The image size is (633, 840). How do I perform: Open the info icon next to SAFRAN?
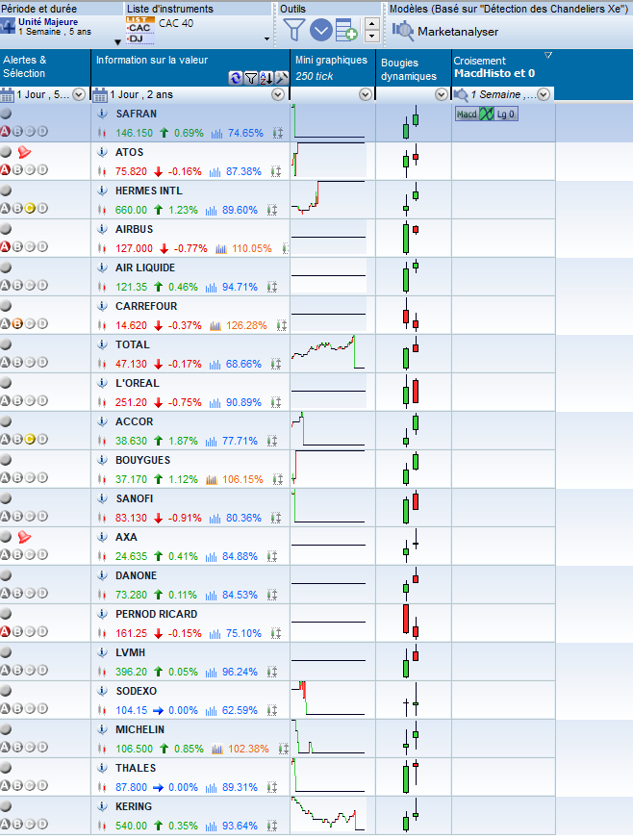[102, 114]
